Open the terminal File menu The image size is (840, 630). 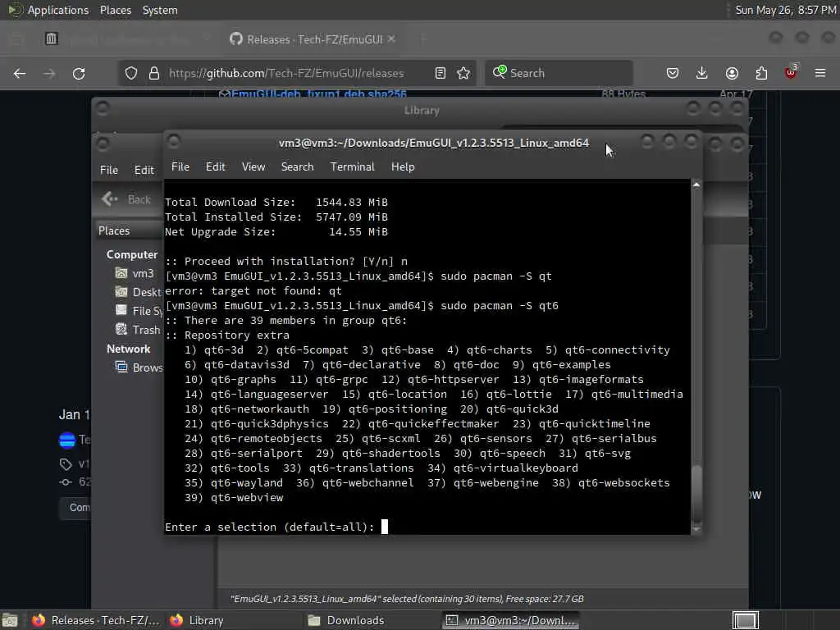tap(180, 167)
